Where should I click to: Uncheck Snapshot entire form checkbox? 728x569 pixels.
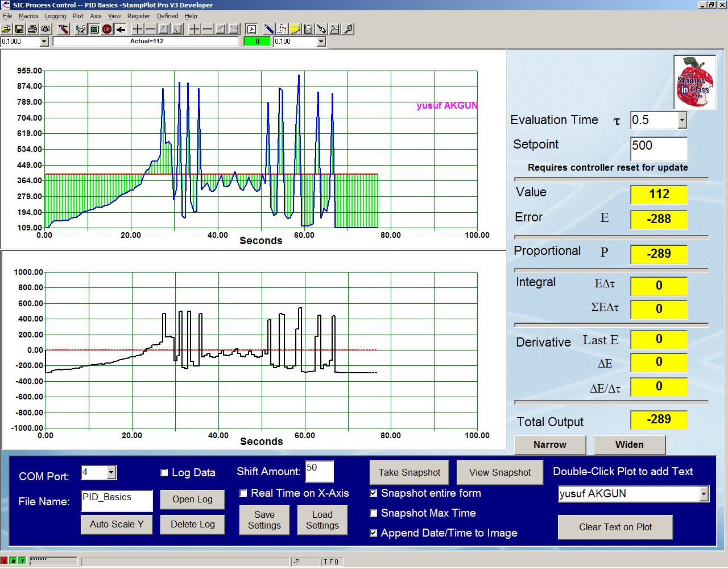click(374, 493)
